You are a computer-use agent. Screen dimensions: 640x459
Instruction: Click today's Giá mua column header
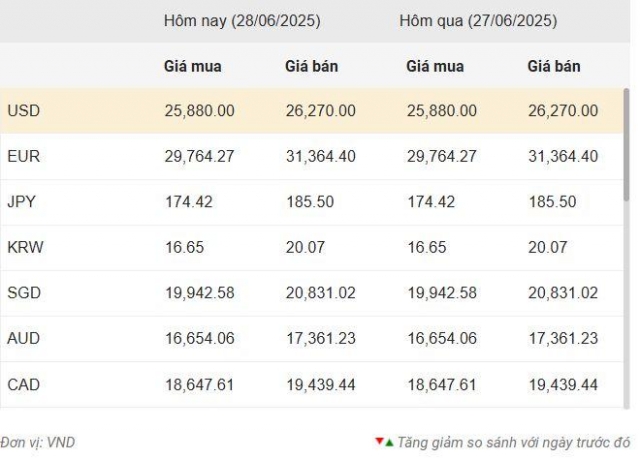pos(193,67)
